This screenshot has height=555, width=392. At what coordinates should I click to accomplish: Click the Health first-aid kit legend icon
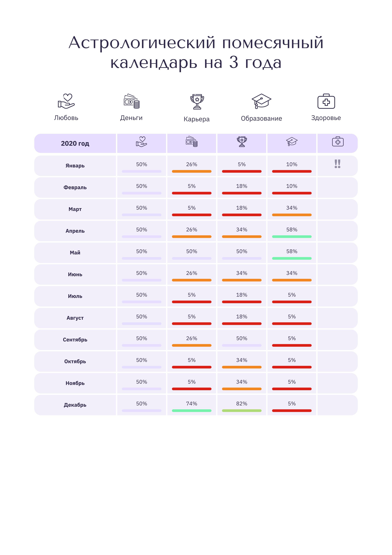tap(326, 101)
